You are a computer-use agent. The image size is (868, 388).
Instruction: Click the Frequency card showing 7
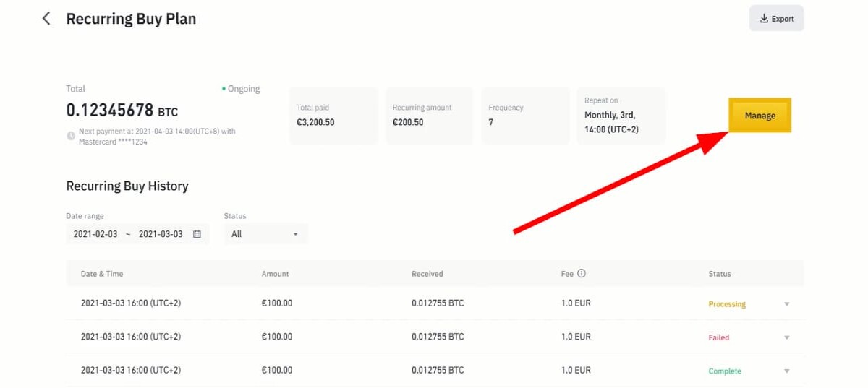[525, 116]
